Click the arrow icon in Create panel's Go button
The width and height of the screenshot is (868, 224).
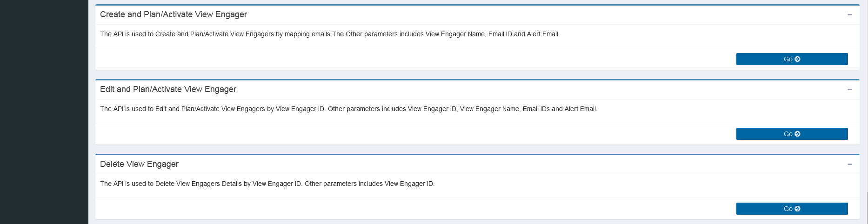(x=797, y=59)
